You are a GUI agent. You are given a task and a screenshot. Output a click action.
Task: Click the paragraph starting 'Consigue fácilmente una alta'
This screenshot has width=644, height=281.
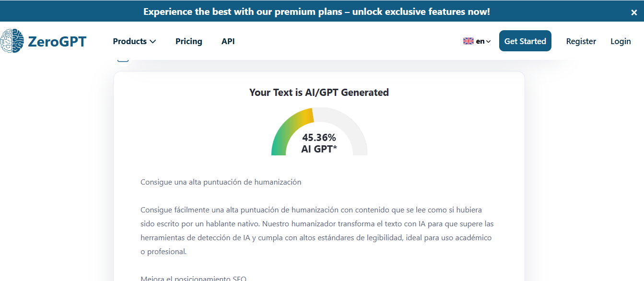317,231
